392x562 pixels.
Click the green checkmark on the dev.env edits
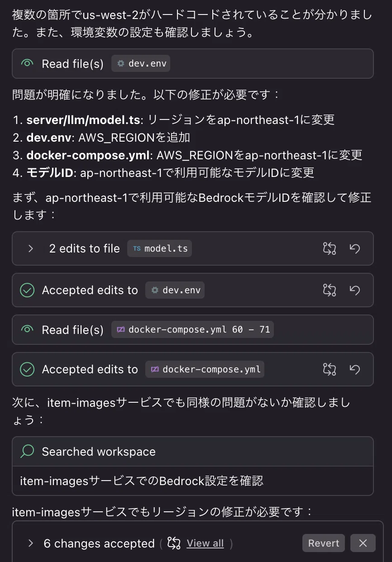click(x=27, y=290)
